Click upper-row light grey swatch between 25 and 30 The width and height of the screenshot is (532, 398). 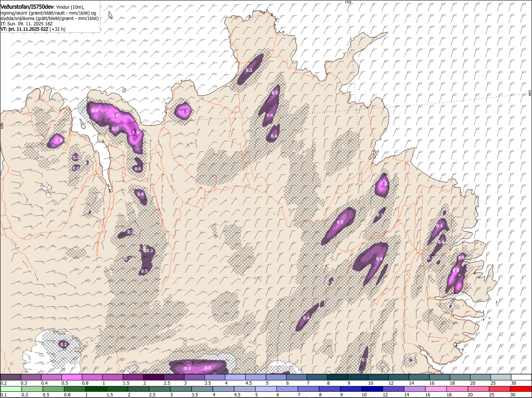tap(501, 377)
